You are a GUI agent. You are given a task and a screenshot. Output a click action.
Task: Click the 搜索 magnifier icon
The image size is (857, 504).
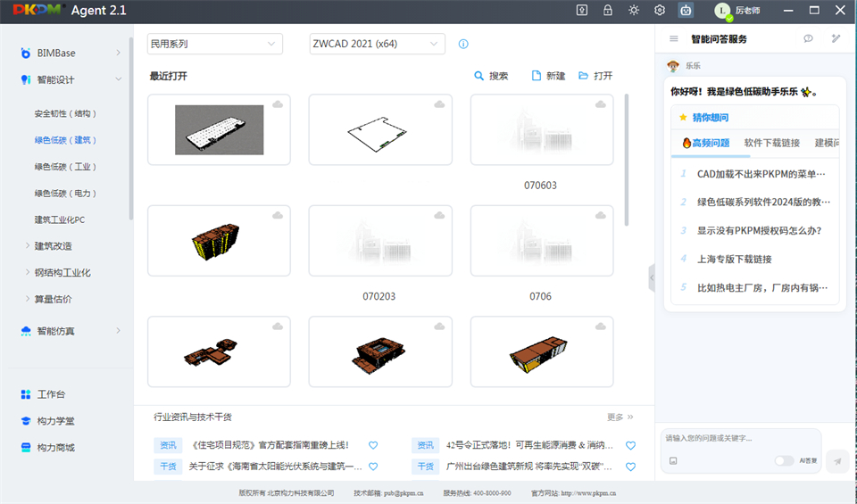pyautogui.click(x=478, y=76)
